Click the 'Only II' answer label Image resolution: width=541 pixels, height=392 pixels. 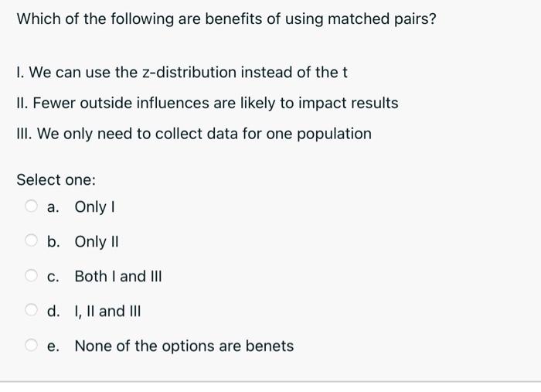[x=97, y=241]
